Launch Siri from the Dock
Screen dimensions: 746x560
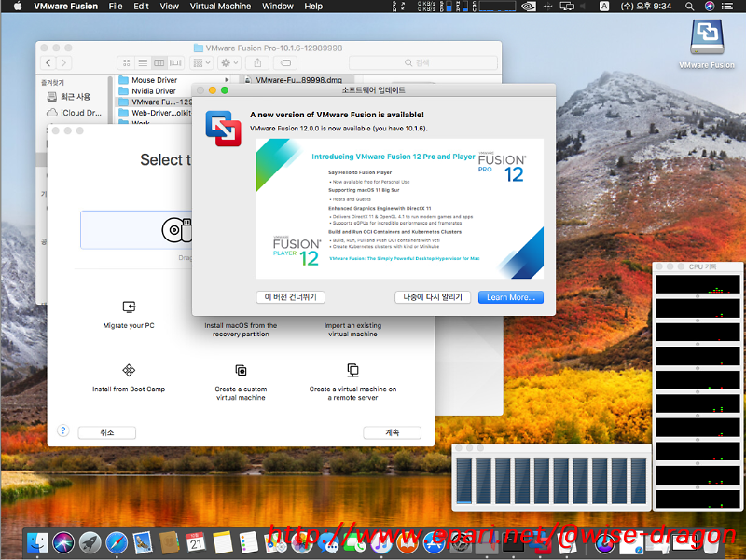[x=63, y=542]
